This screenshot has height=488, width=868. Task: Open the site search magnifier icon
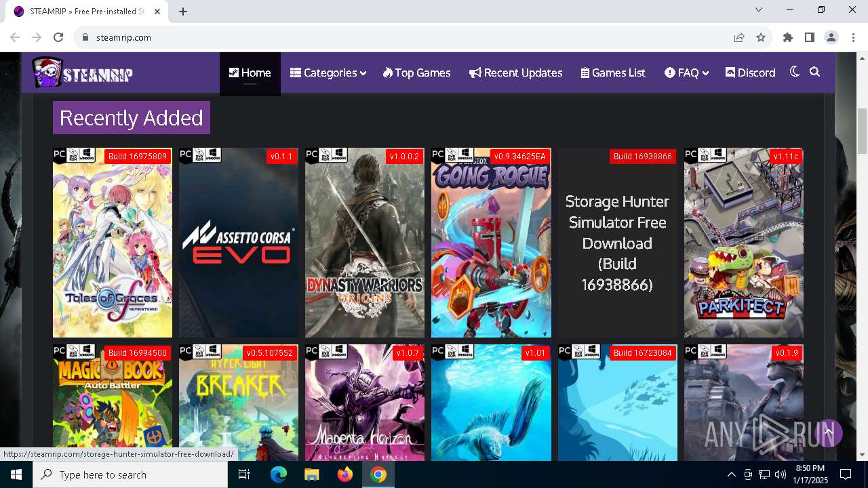815,72
